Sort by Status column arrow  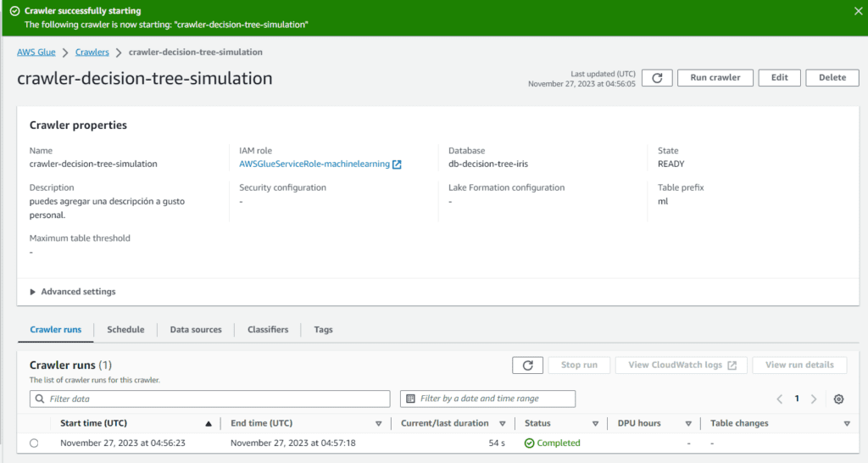pos(595,423)
